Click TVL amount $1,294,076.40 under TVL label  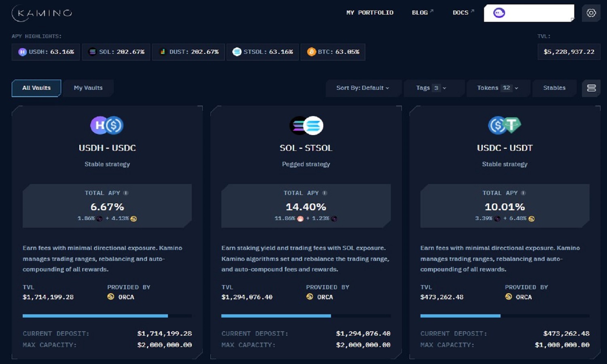click(247, 297)
